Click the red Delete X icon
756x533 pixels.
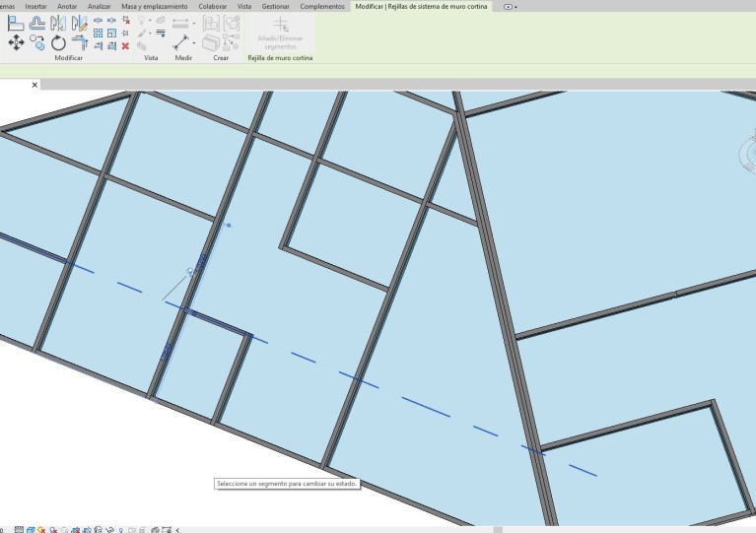click(125, 45)
